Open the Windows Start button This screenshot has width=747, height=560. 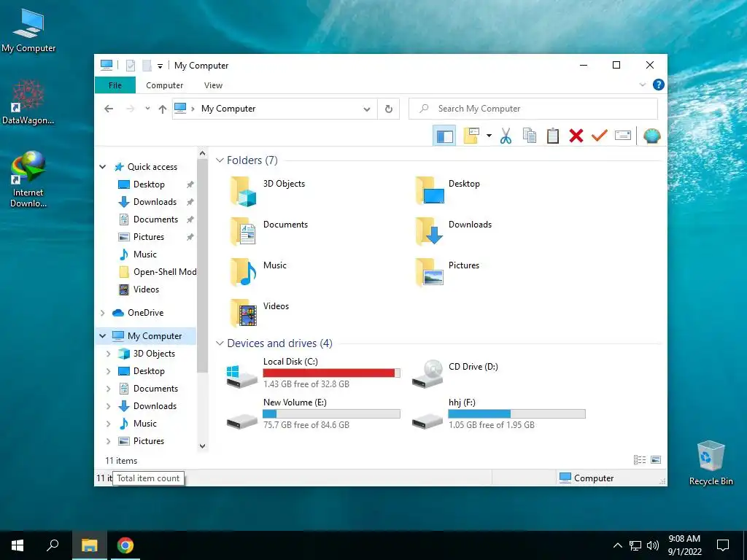click(18, 545)
